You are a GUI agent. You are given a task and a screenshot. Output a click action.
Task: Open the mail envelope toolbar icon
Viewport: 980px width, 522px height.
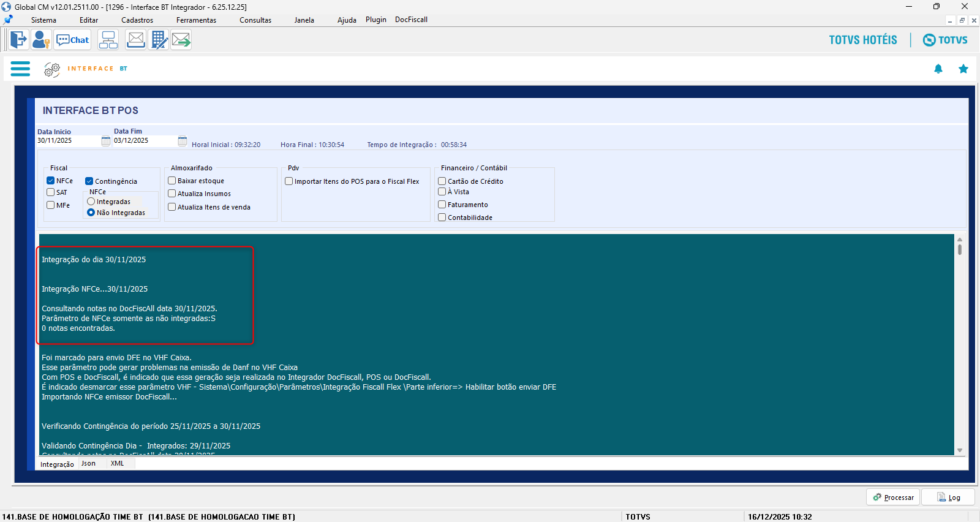(135, 40)
